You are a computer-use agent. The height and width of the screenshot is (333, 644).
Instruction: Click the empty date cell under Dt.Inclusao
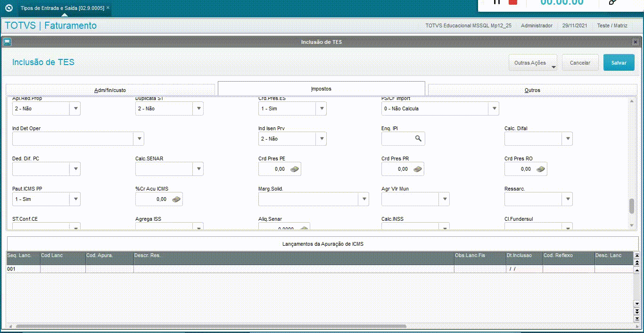click(524, 269)
